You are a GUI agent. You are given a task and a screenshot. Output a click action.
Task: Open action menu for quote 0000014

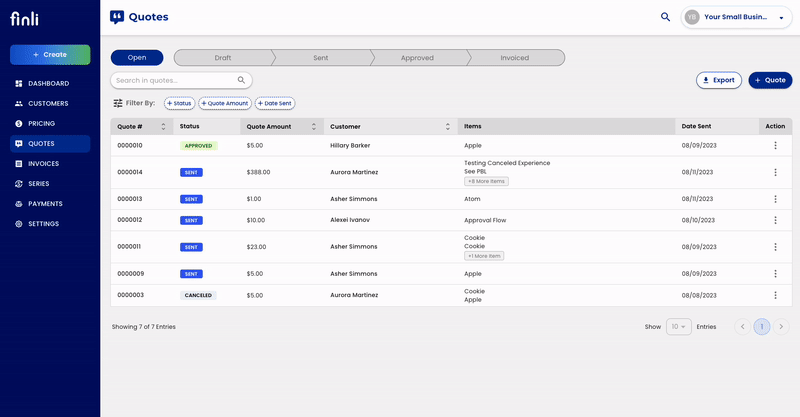775,173
